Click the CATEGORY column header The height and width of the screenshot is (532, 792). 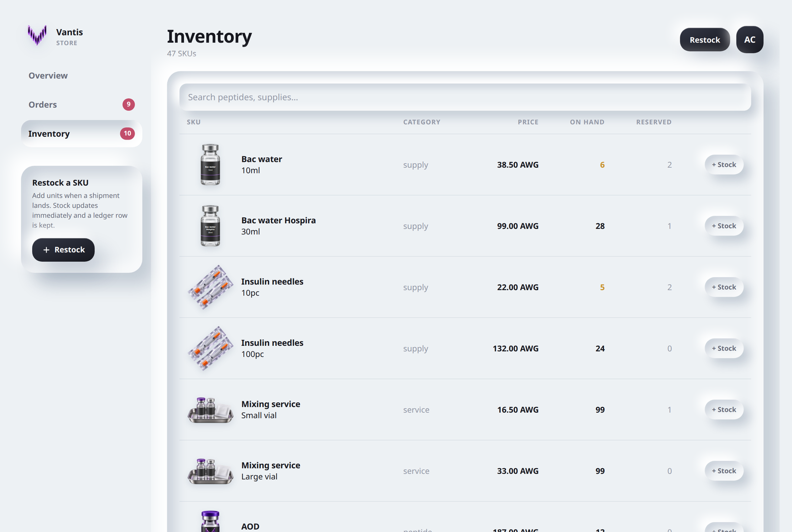(x=422, y=122)
